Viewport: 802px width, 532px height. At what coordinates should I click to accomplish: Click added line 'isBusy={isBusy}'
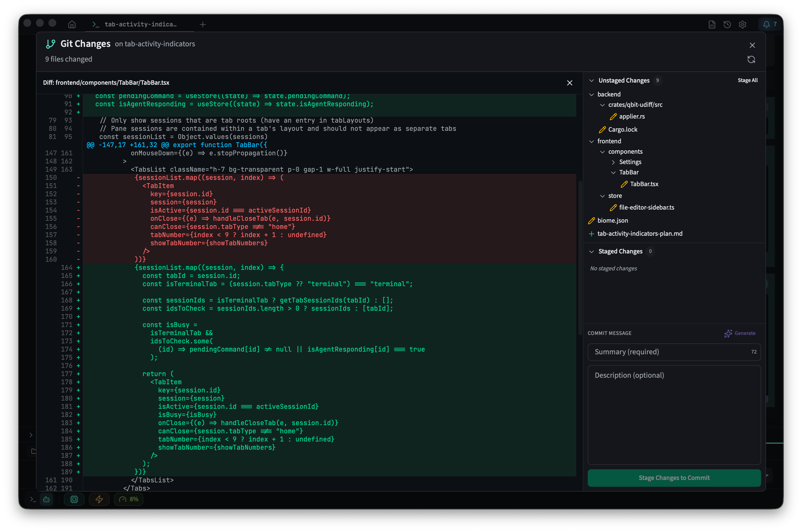(x=187, y=415)
